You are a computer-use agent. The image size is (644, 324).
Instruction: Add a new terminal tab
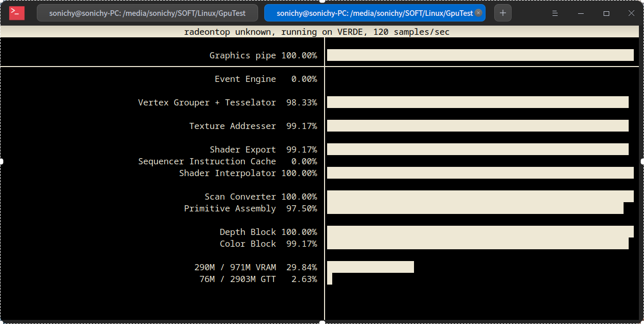(503, 13)
